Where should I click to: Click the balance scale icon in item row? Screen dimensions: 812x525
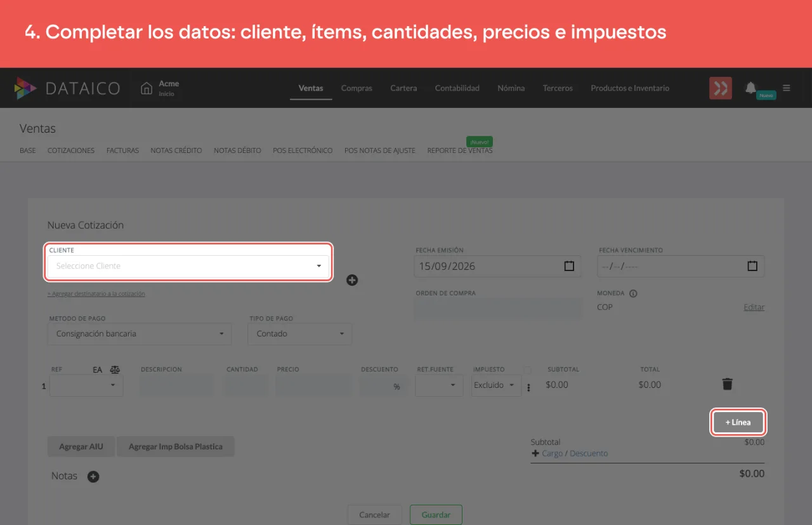115,369
